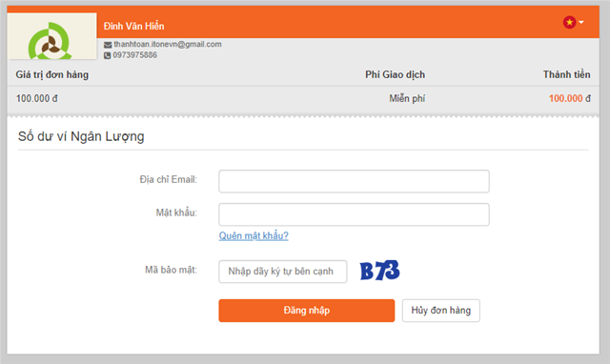610x364 pixels.
Task: Click the B73 captcha image
Action: (x=379, y=271)
